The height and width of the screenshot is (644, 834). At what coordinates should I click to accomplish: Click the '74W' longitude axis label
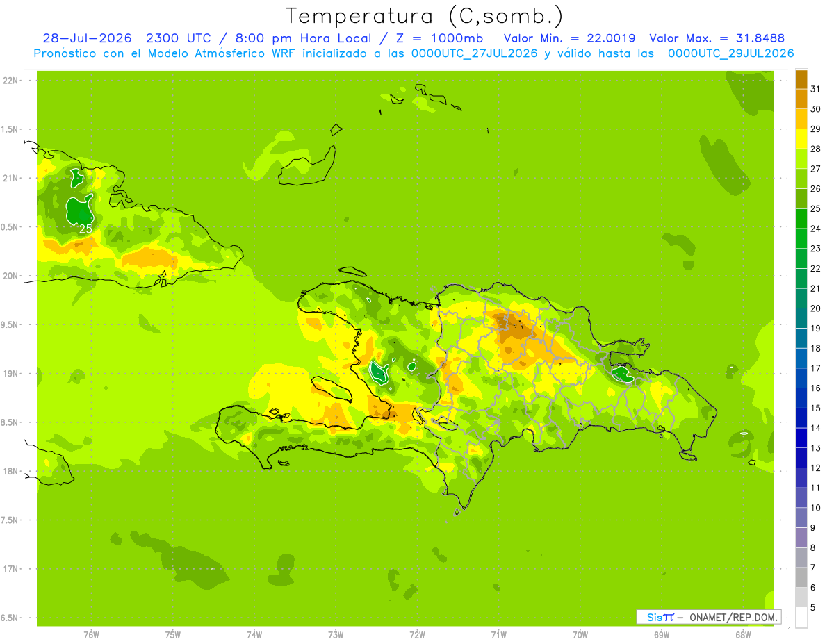254,634
